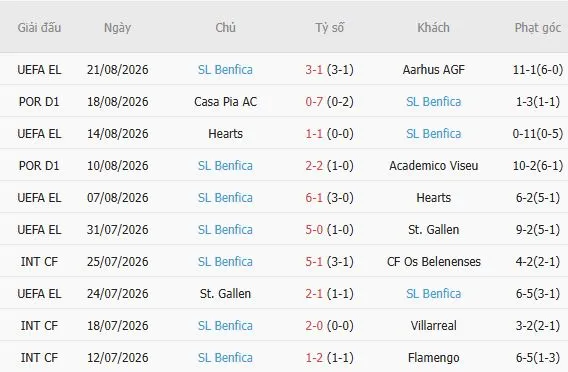Open Casa Pia AC team page
Image resolution: width=568 pixels, height=372 pixels.
tap(225, 102)
